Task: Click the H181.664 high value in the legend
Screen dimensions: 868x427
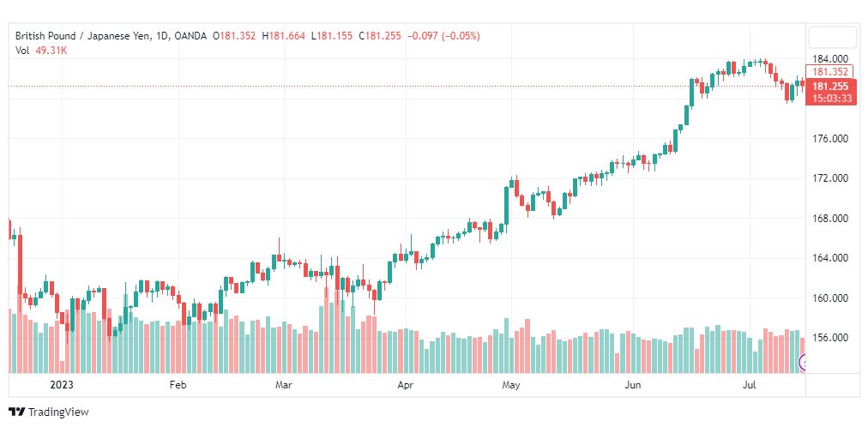Action: click(283, 36)
